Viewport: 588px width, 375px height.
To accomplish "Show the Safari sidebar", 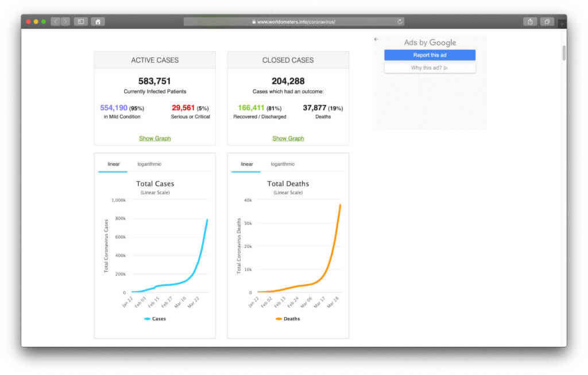I will [x=81, y=22].
